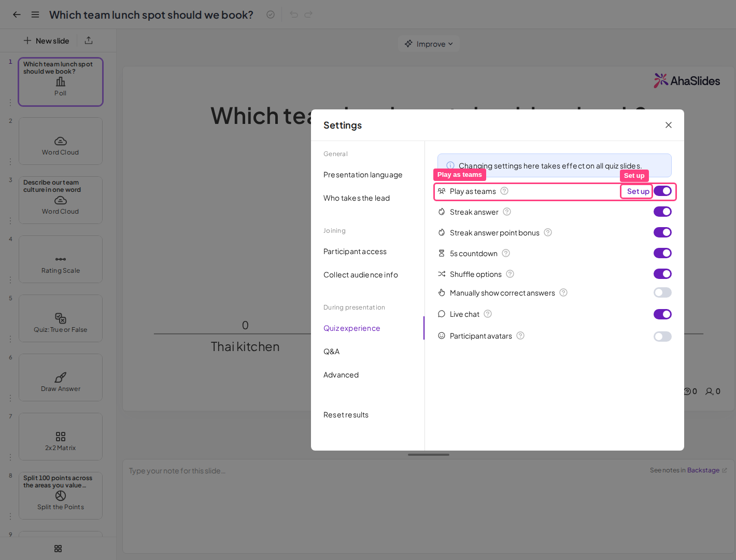Open the grid view icon below slide list

point(58,549)
